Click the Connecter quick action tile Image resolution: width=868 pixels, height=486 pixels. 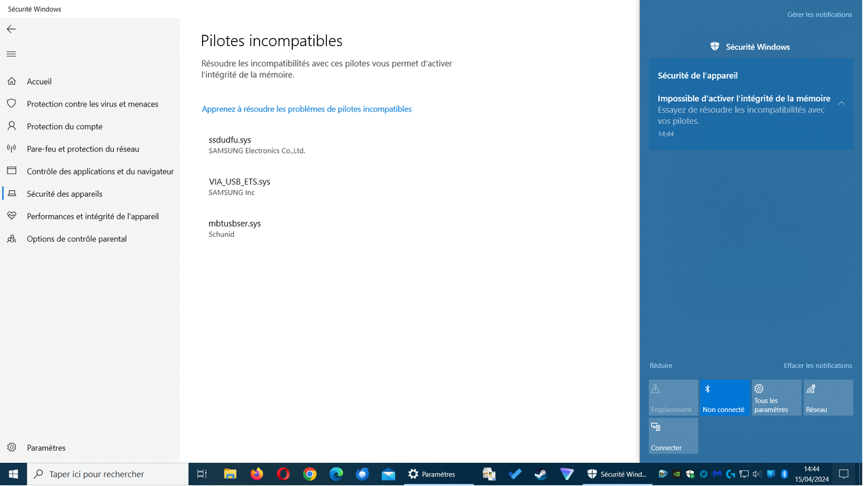(673, 436)
